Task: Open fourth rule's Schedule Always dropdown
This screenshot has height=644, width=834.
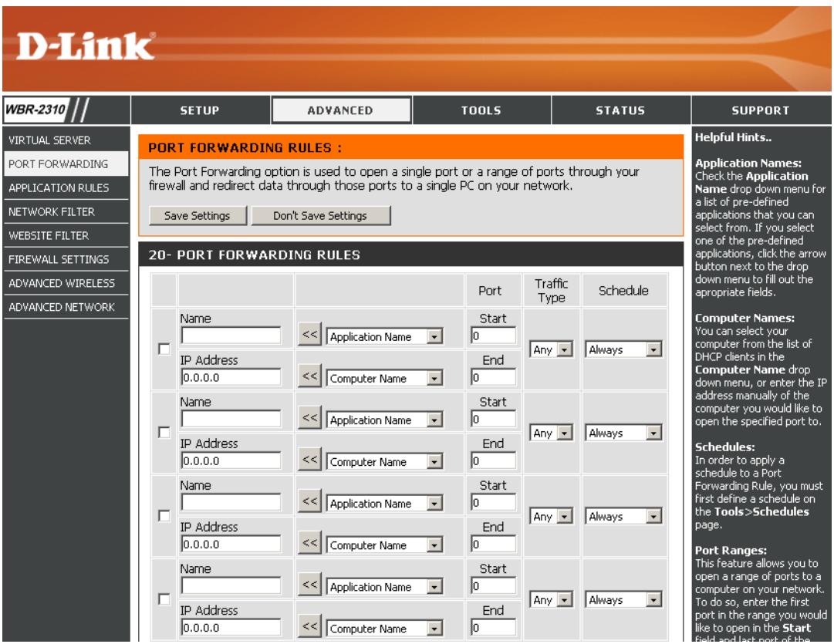Action: click(x=623, y=600)
